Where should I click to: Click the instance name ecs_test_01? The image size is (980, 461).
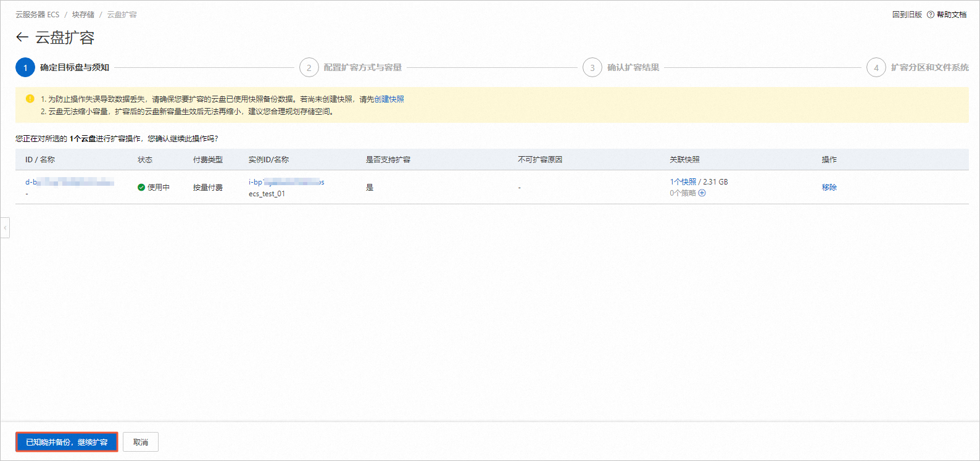[x=267, y=194]
